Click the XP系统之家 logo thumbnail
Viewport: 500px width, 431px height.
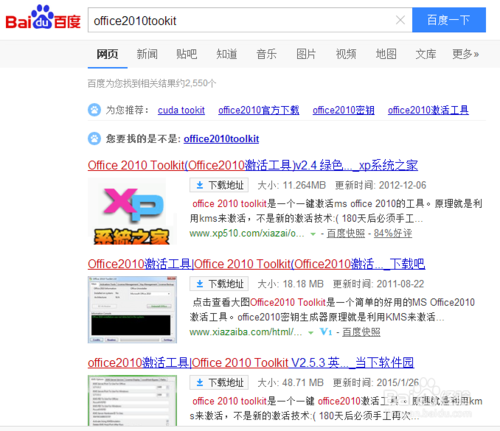(x=132, y=211)
